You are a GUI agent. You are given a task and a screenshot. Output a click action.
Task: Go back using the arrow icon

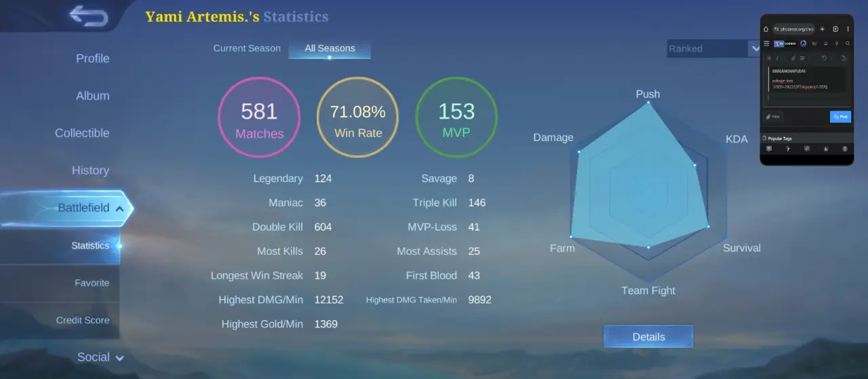tap(89, 16)
